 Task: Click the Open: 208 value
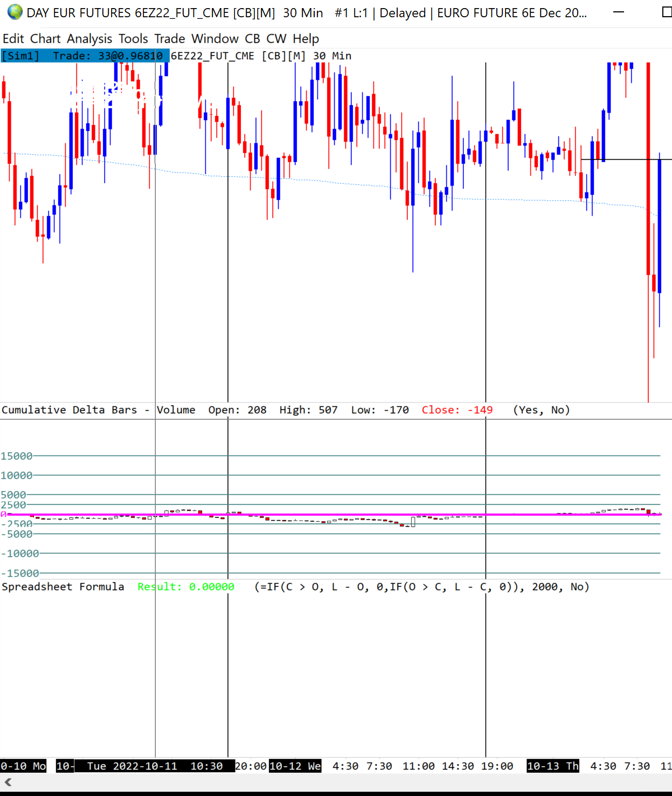[238, 410]
